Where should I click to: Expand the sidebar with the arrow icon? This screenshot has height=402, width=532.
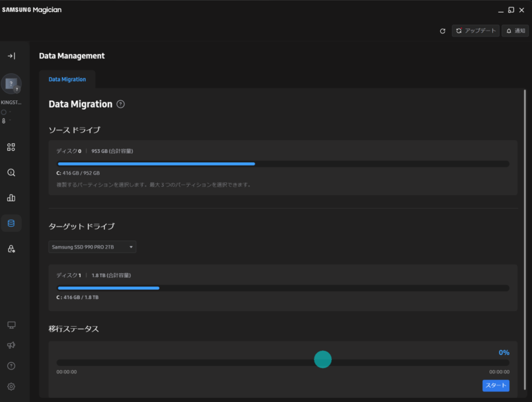11,56
